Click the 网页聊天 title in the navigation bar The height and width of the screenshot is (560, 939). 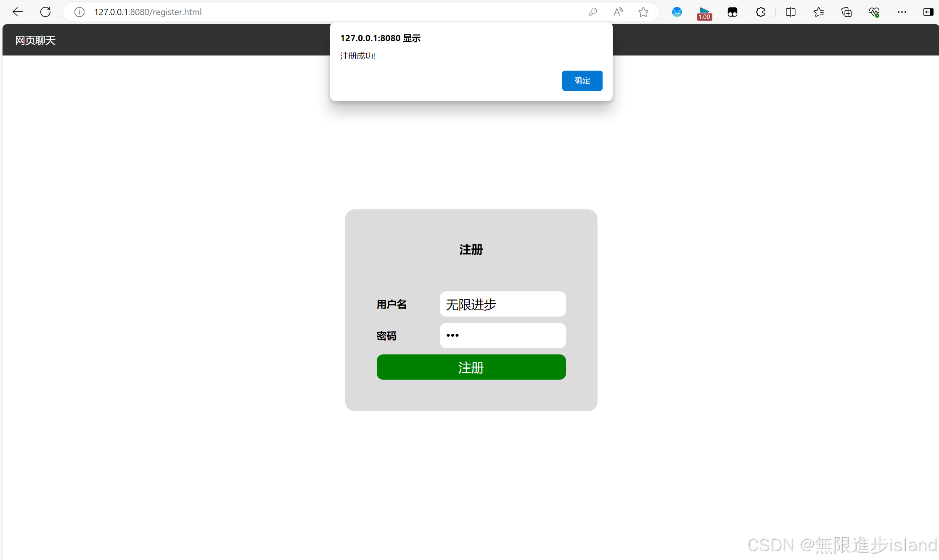(35, 40)
